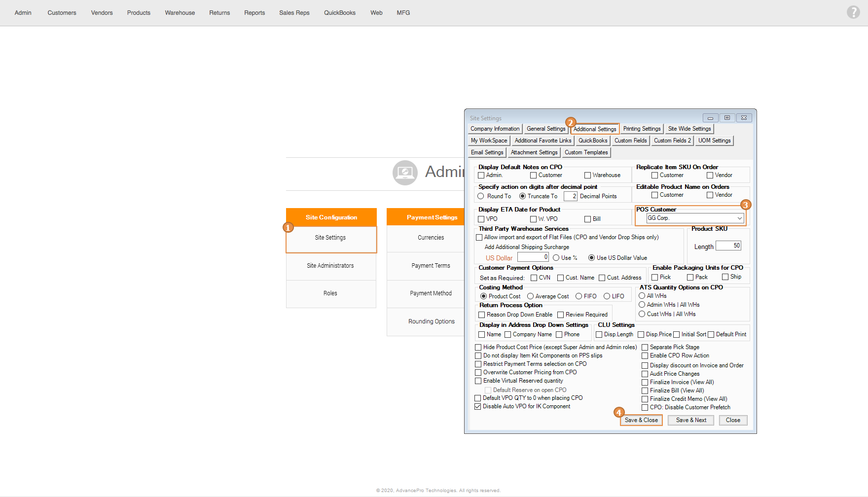Focus the US Dollar surcharge field
The image size is (868, 497).
[533, 257]
